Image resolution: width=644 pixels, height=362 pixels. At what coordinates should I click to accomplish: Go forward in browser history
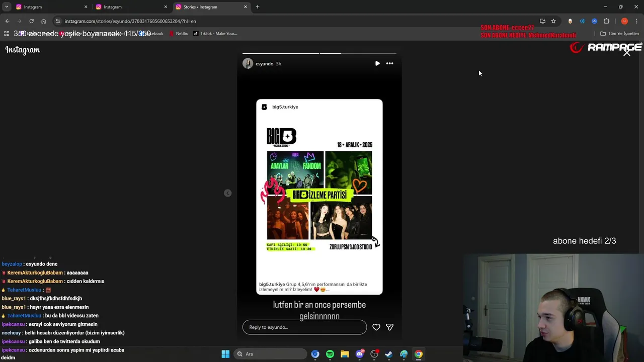point(19,21)
